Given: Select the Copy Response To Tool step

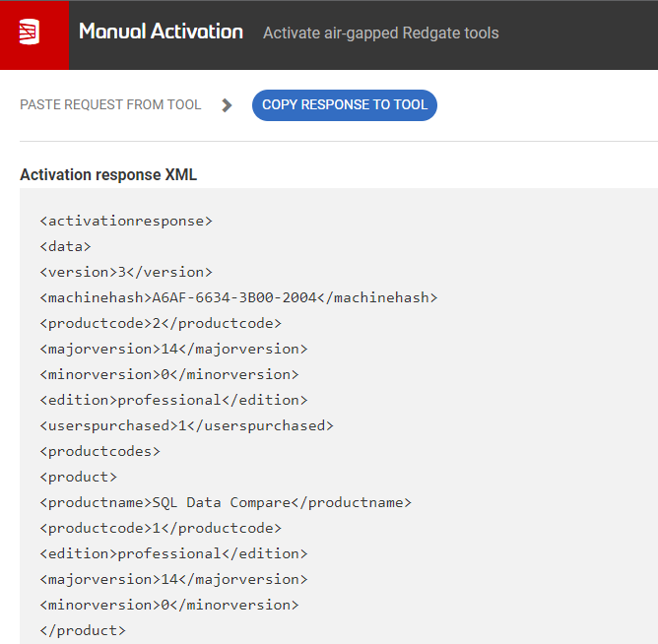Looking at the screenshot, I should 344,105.
